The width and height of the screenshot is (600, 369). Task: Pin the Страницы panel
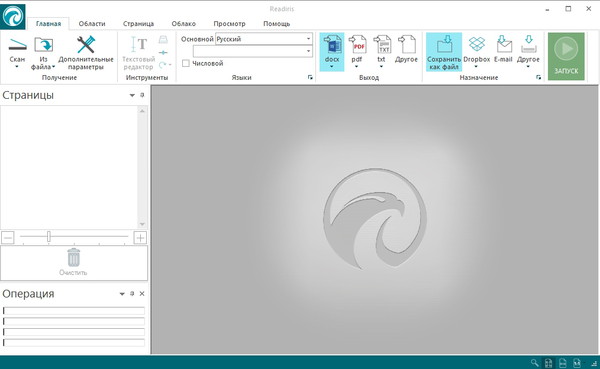[x=142, y=95]
